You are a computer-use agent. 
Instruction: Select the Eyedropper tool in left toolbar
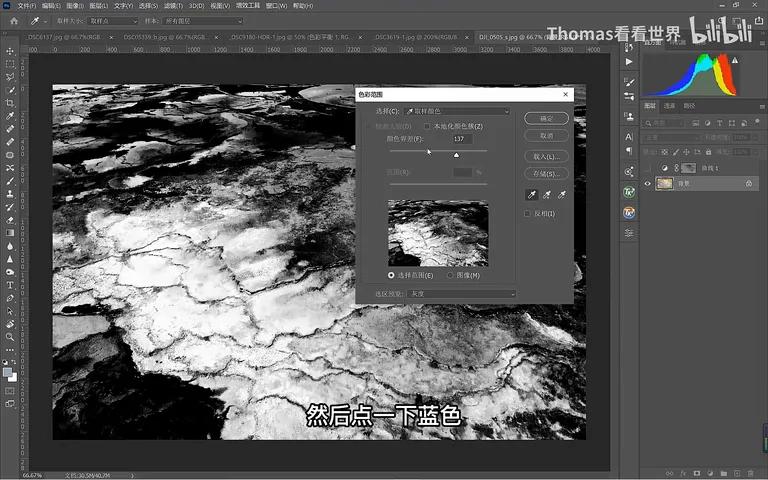tap(10, 116)
